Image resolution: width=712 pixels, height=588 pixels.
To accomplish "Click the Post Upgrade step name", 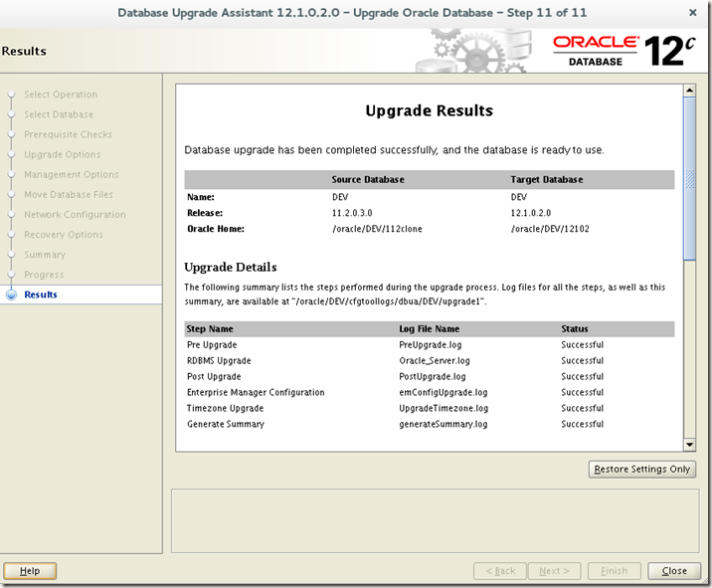I will (x=214, y=377).
